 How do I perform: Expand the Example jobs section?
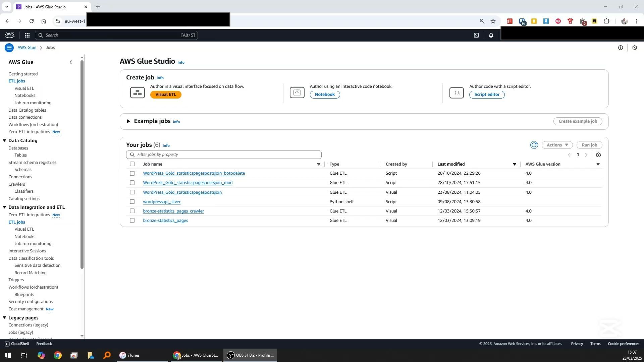click(x=128, y=121)
